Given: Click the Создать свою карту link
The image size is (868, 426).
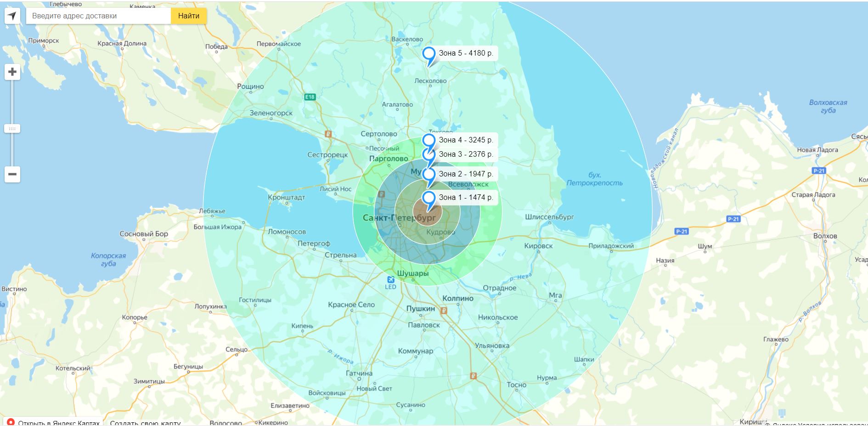Looking at the screenshot, I should click(x=145, y=422).
